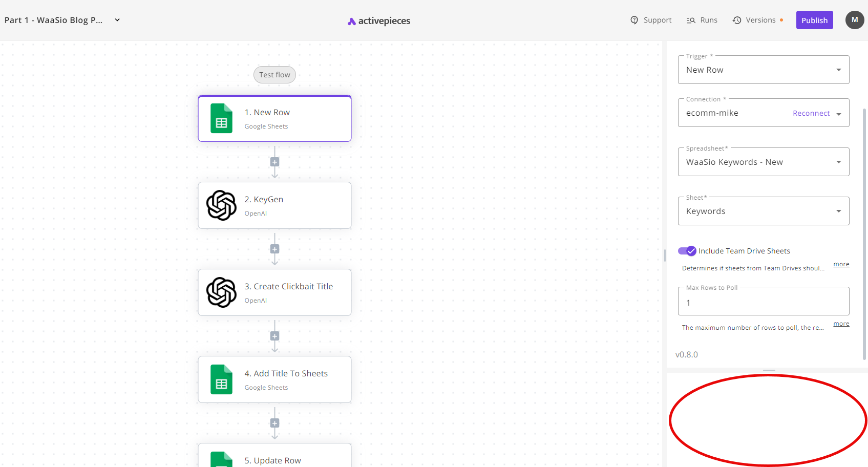Screen dimensions: 868x467
Task: Click Google Sheets icon on New Row step
Action: (221, 118)
